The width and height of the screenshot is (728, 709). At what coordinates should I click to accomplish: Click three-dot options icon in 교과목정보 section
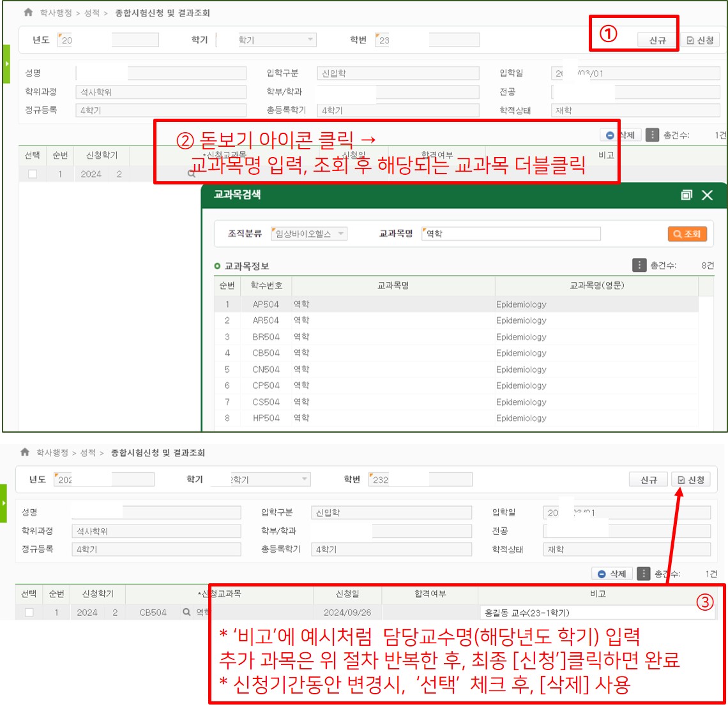click(x=639, y=265)
